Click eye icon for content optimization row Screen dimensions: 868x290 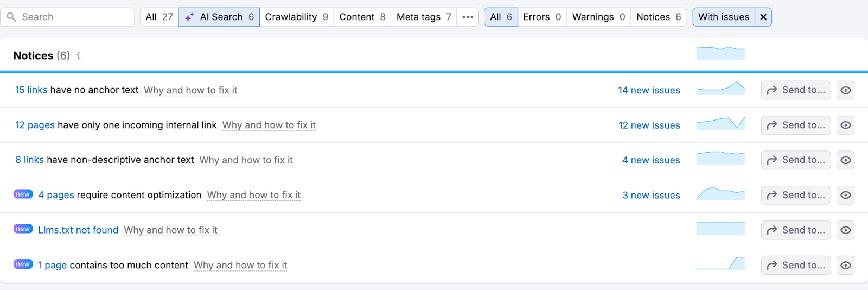click(x=845, y=195)
